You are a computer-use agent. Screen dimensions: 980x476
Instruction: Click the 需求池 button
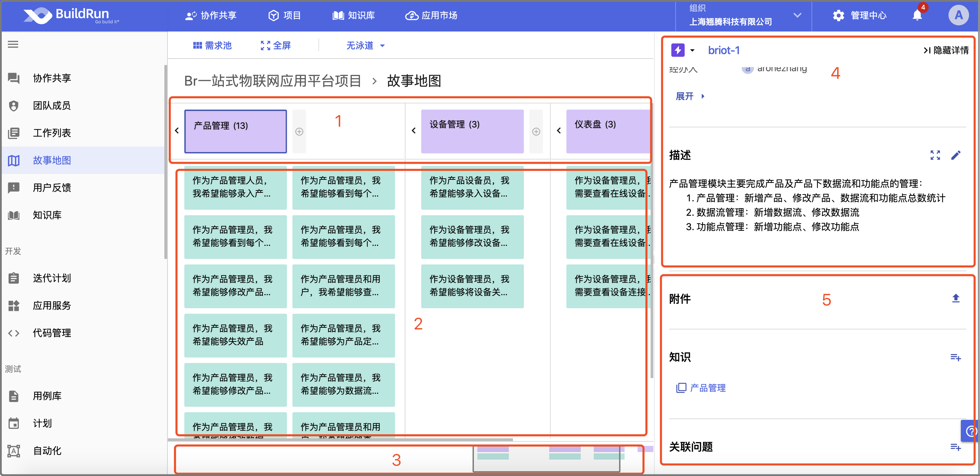tap(212, 46)
